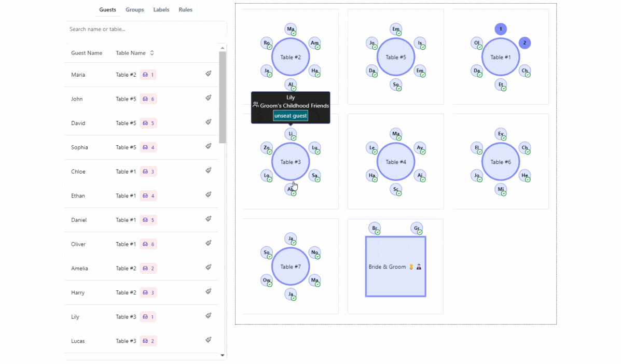Click the Ro guest seat at Table #2
This screenshot has width=621, height=364.
(267, 43)
